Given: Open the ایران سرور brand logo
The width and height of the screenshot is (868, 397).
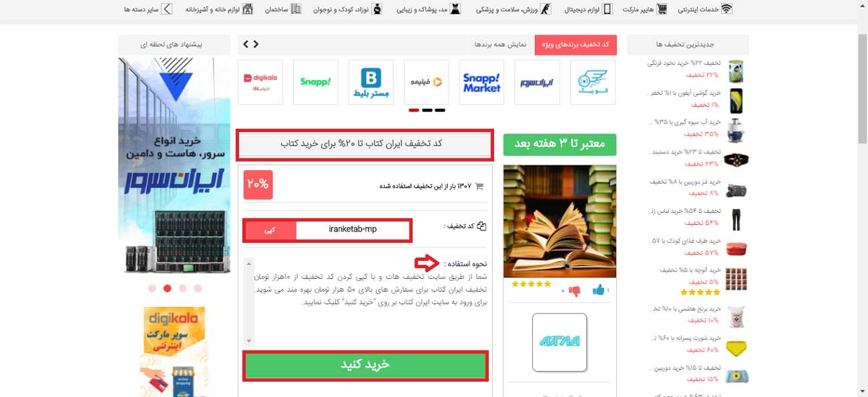Looking at the screenshot, I should (537, 82).
